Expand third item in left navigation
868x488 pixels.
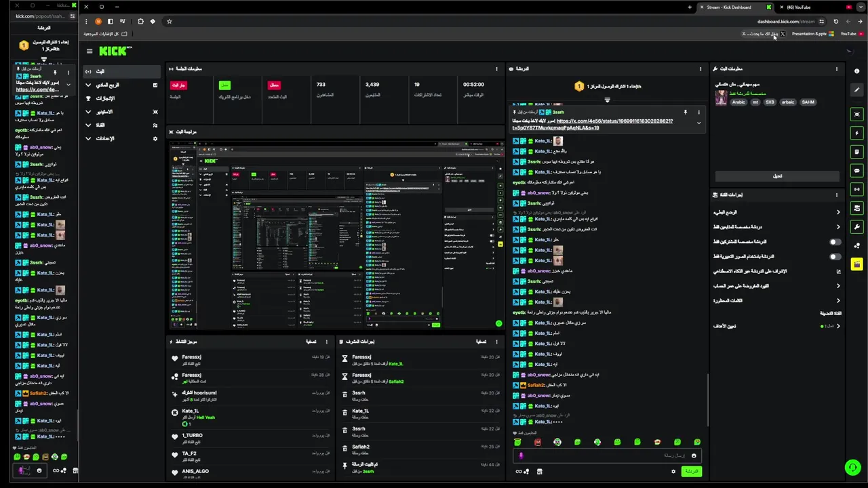click(121, 98)
